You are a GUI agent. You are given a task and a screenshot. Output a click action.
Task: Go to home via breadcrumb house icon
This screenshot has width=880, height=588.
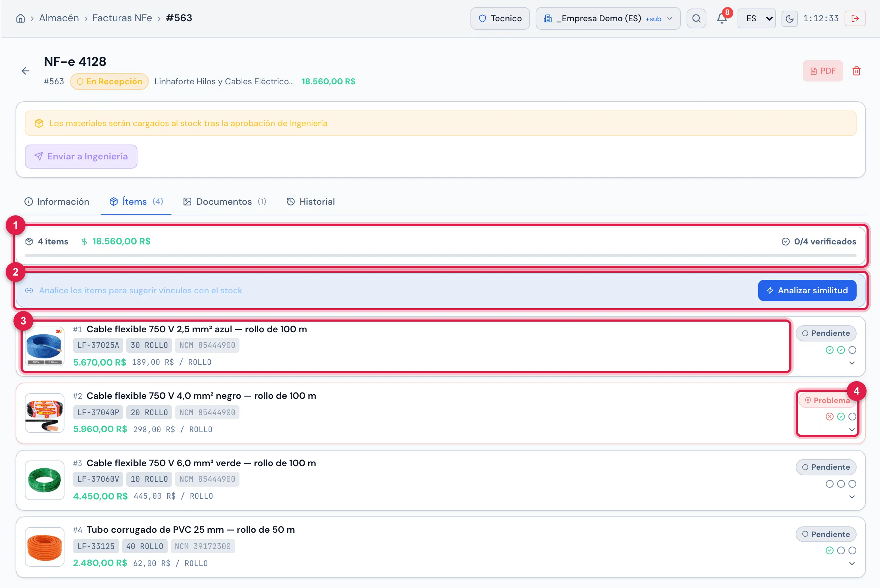click(x=21, y=18)
